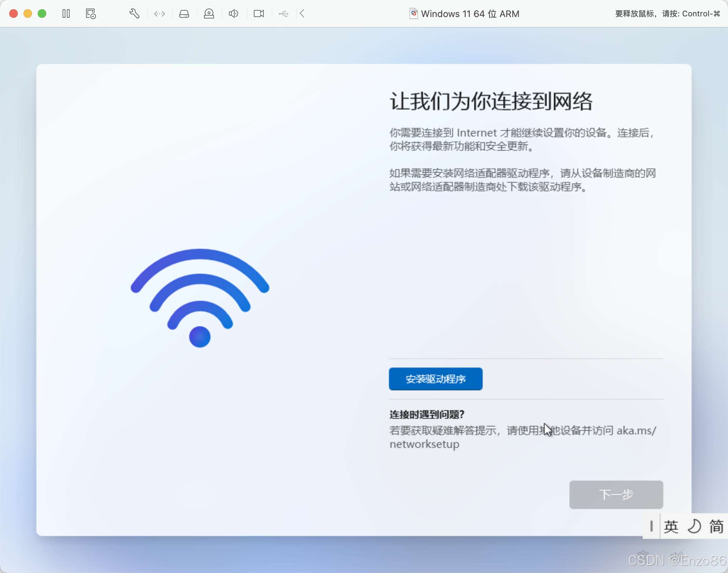Open VM settings wrench icon

pyautogui.click(x=134, y=14)
